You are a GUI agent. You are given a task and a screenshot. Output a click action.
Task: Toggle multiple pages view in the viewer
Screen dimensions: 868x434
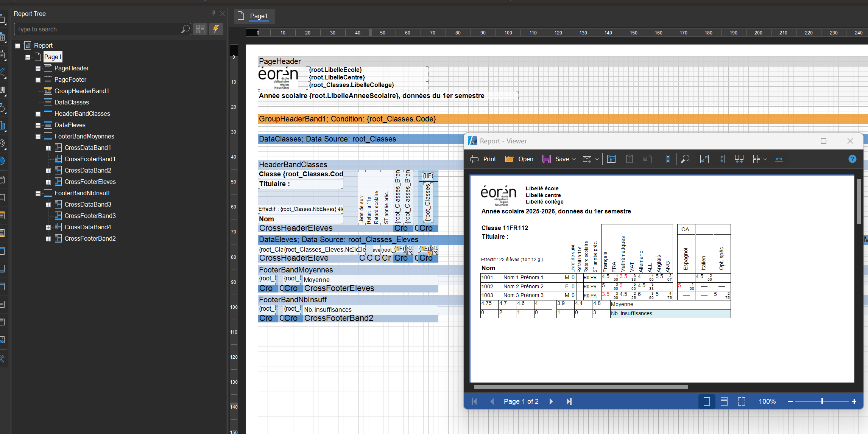(741, 401)
